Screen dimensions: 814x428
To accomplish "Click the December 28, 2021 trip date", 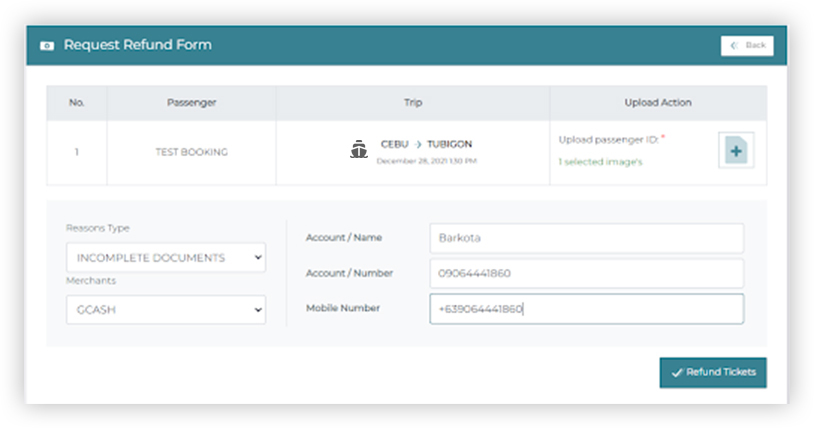I will point(426,160).
